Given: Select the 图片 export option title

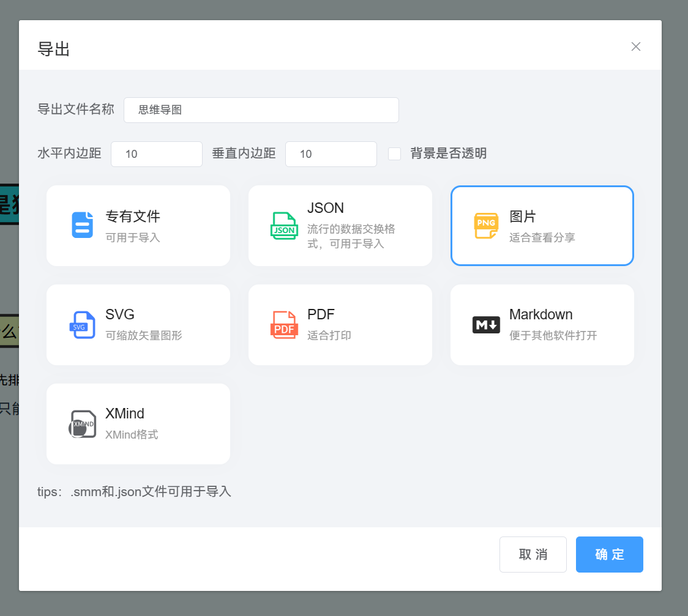Looking at the screenshot, I should [523, 216].
